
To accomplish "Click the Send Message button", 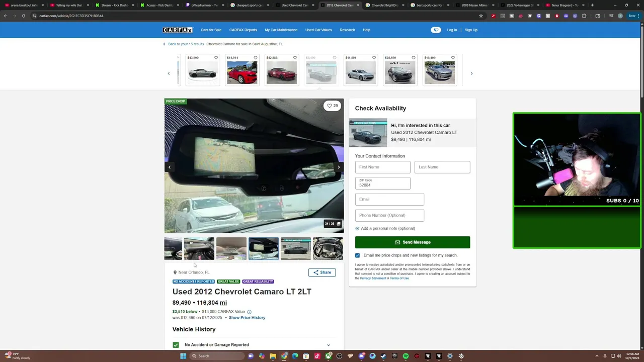I will click(413, 242).
